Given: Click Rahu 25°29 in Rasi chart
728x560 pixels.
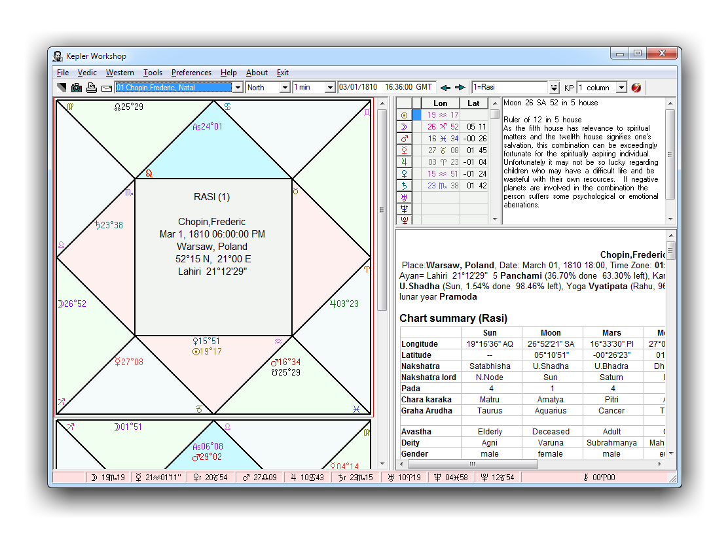Looking at the screenshot, I should pos(128,107).
